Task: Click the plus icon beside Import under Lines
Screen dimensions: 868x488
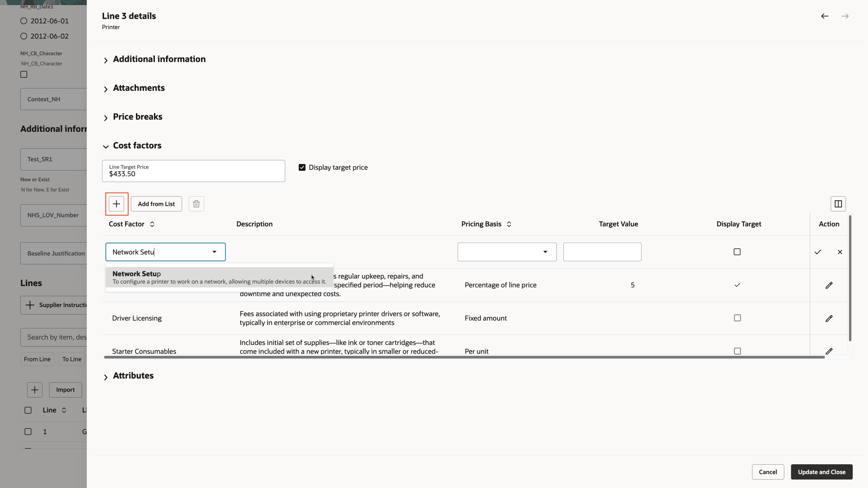Action: (35, 390)
